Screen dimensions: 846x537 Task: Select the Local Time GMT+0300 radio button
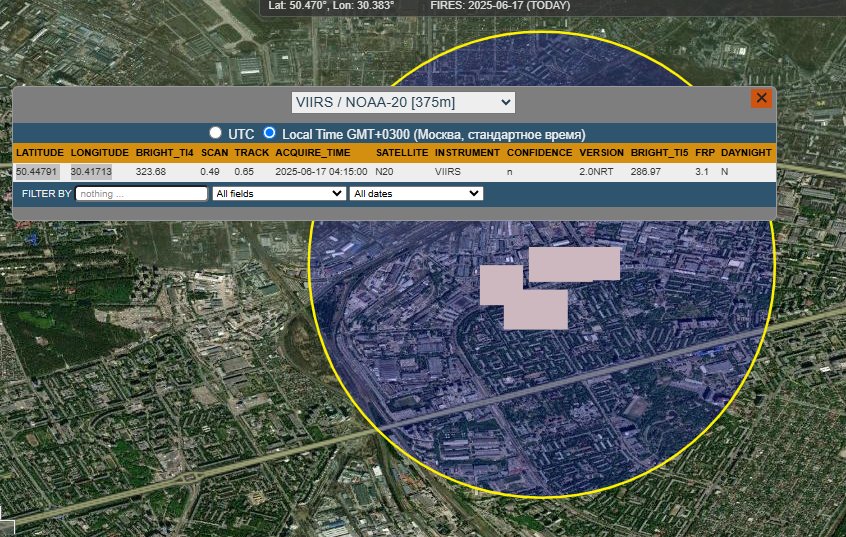[x=269, y=133]
